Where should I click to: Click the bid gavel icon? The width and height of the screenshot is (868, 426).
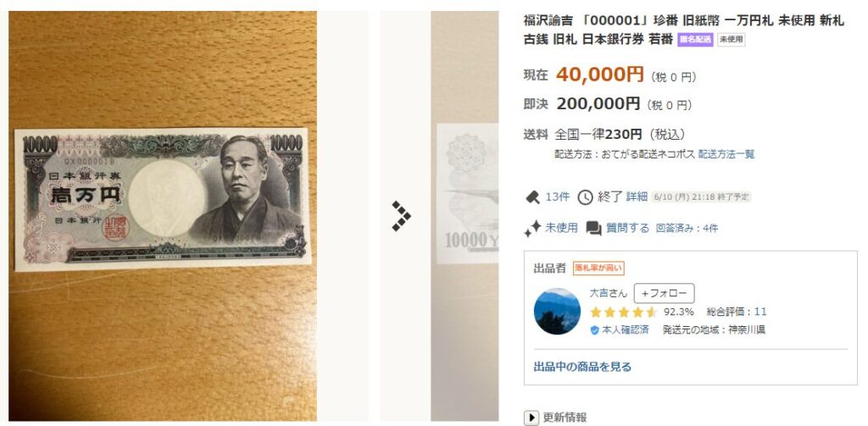532,196
